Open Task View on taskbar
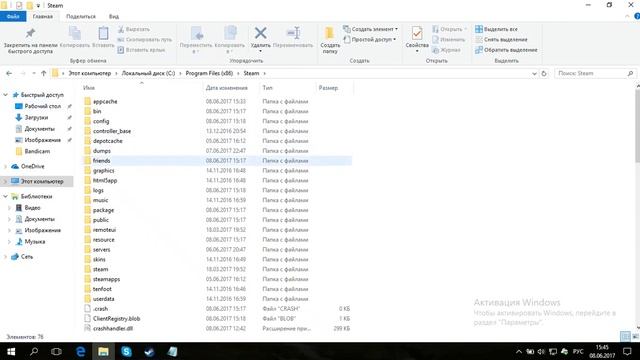 tap(56, 351)
